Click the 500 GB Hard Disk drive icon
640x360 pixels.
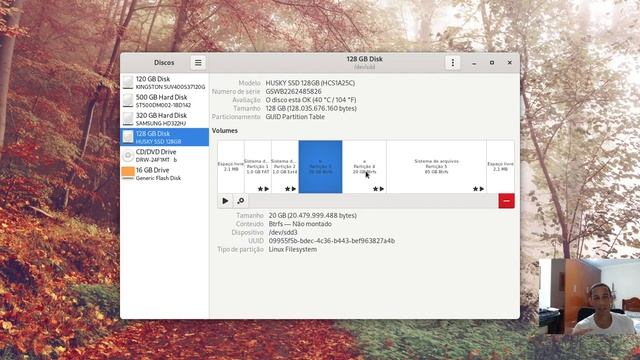coord(128,100)
